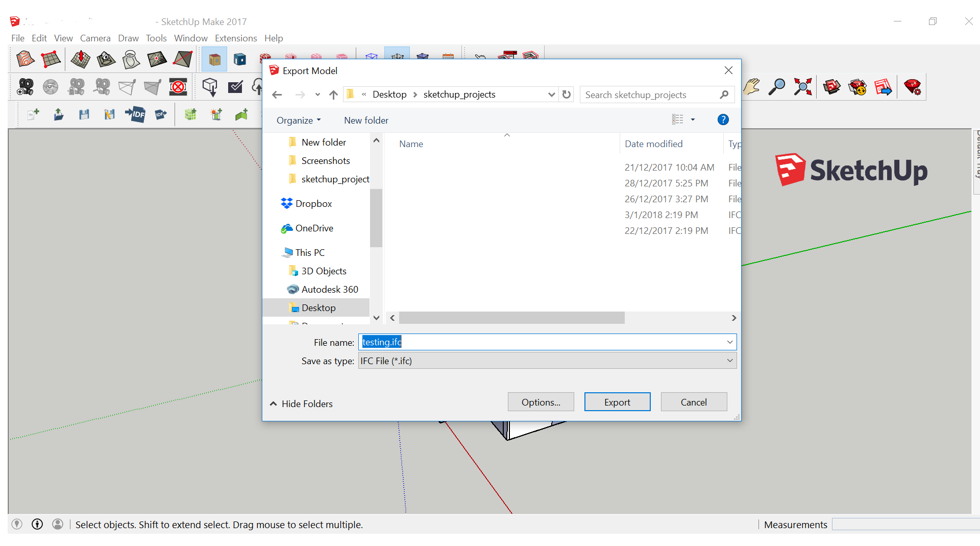This screenshot has width=980, height=546.
Task: Click the ruby with yellow sync icon
Action: tap(857, 87)
